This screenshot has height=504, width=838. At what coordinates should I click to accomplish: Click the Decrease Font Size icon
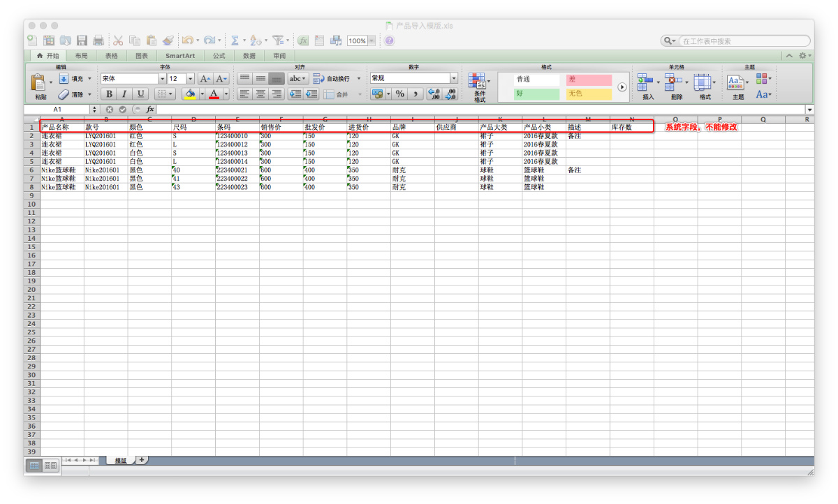click(221, 79)
